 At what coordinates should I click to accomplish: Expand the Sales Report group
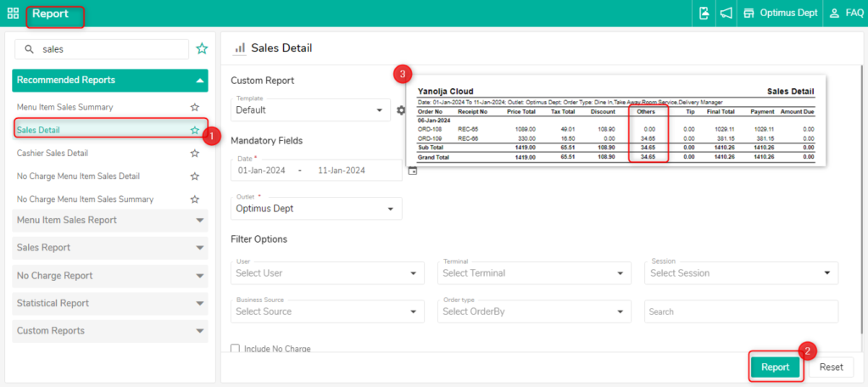click(110, 248)
